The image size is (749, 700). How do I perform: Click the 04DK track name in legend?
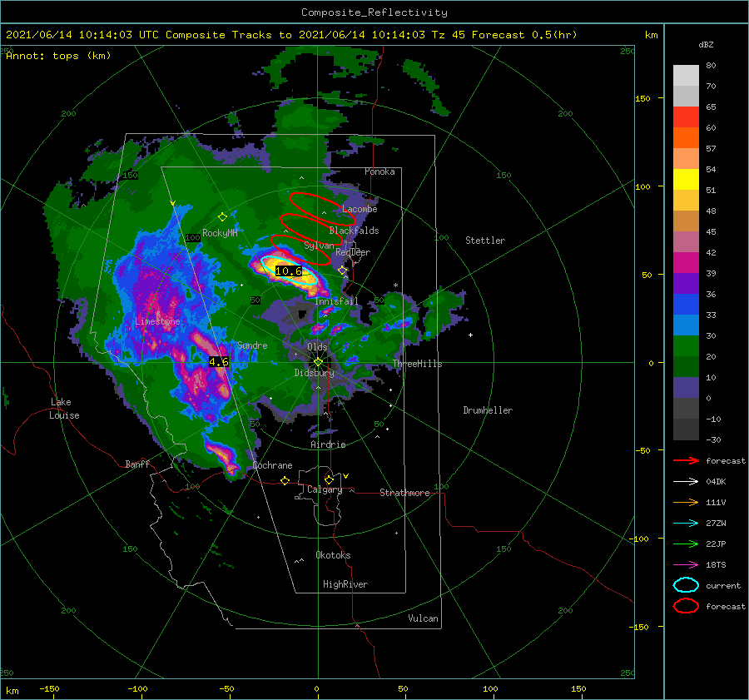pos(716,481)
